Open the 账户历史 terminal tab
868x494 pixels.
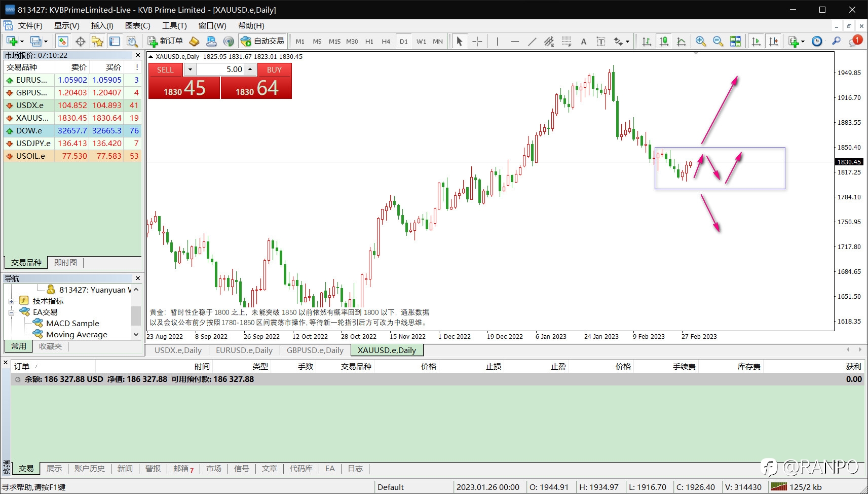pos(89,468)
